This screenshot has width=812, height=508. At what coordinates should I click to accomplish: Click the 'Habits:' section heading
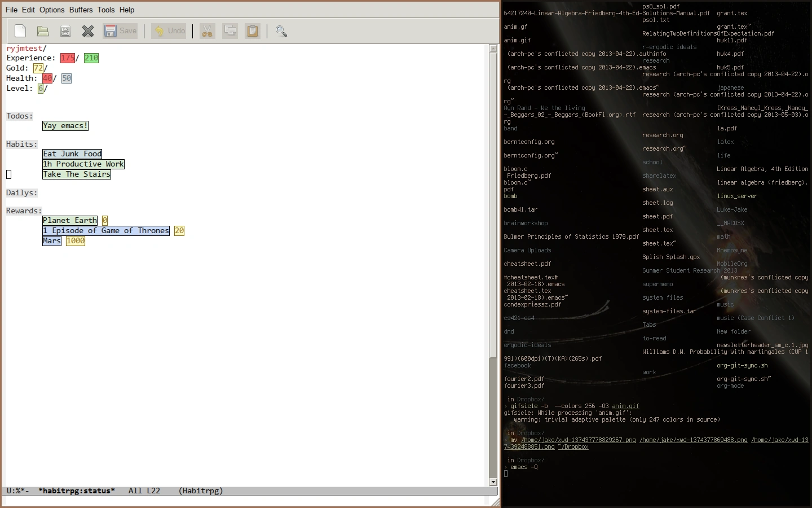click(22, 144)
